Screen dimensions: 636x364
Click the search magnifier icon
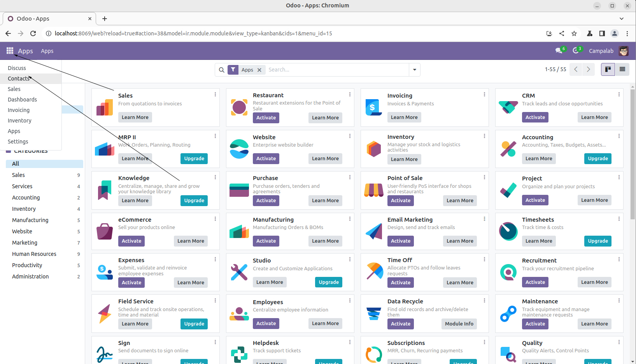(221, 70)
